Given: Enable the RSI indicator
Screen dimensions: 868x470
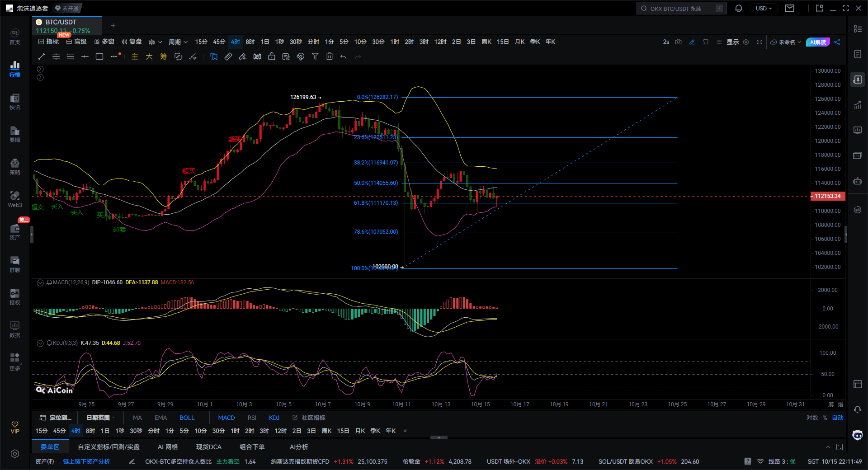Looking at the screenshot, I should coord(252,418).
